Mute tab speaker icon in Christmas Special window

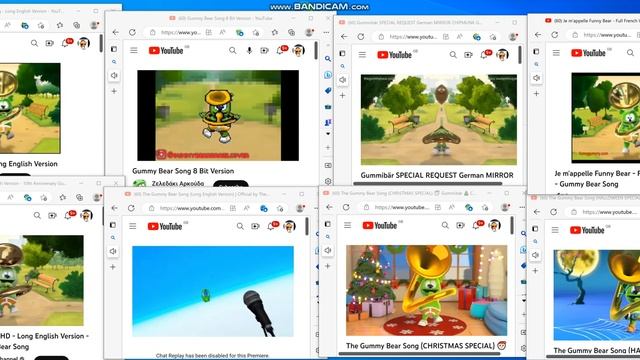click(328, 250)
